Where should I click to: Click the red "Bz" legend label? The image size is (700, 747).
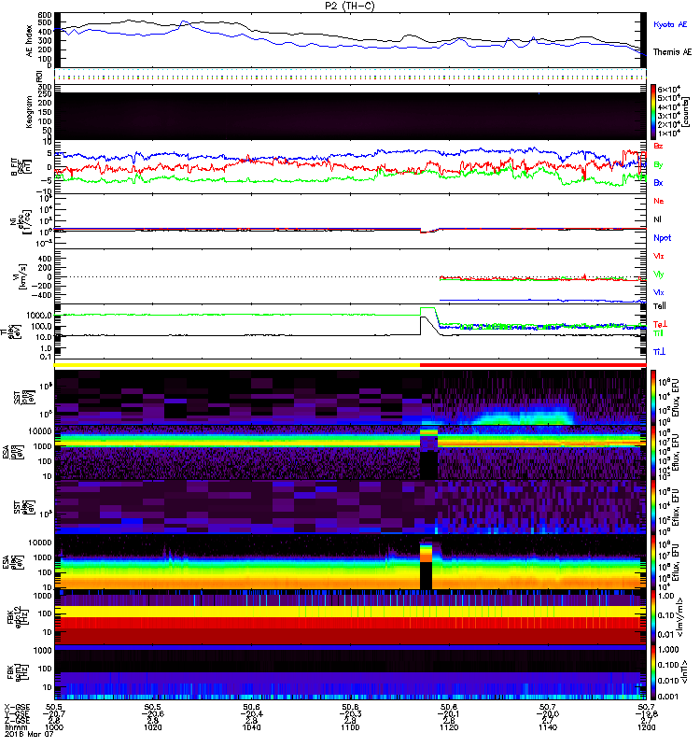[x=658, y=146]
